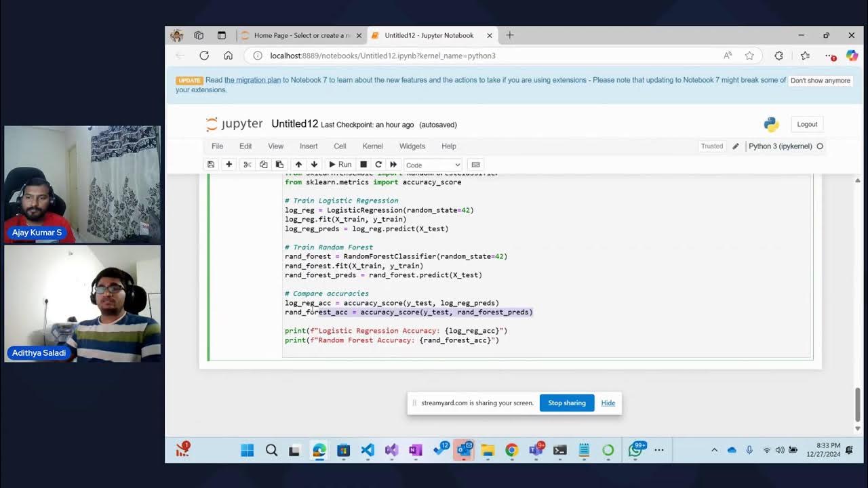Open the Widgets menu
This screenshot has height=488, width=868.
coord(412,146)
